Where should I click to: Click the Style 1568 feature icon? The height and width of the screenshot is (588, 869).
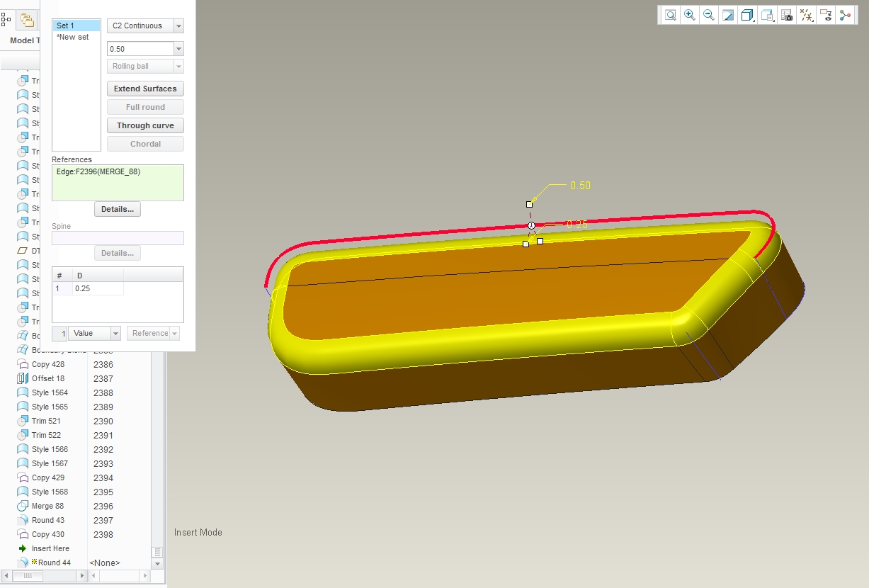pyautogui.click(x=22, y=492)
